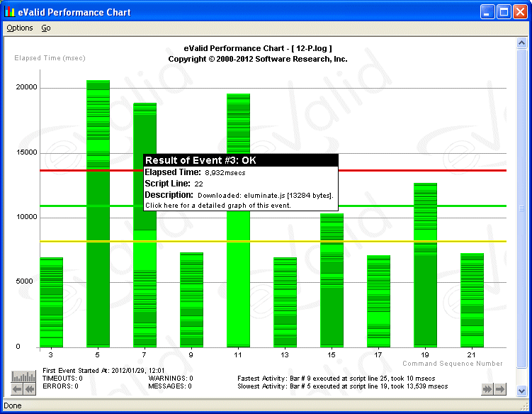Click the 'MESSAGES: 0' text

170,386
